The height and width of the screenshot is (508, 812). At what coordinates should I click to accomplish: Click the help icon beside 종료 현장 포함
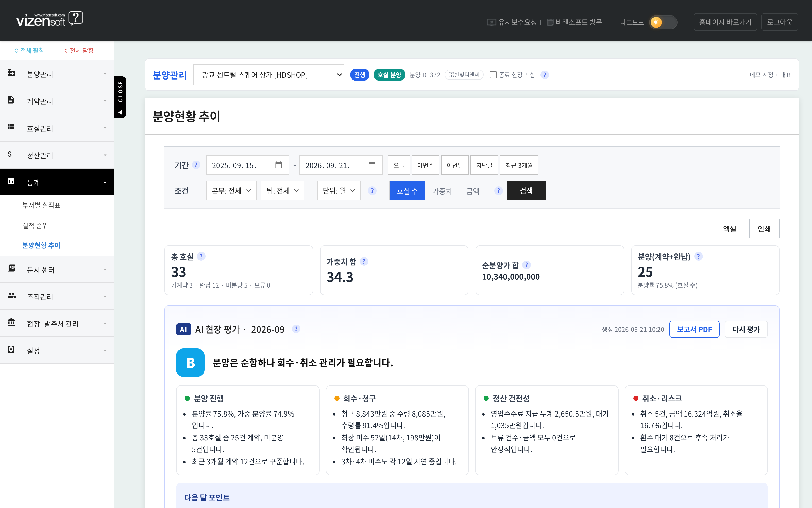pyautogui.click(x=545, y=75)
